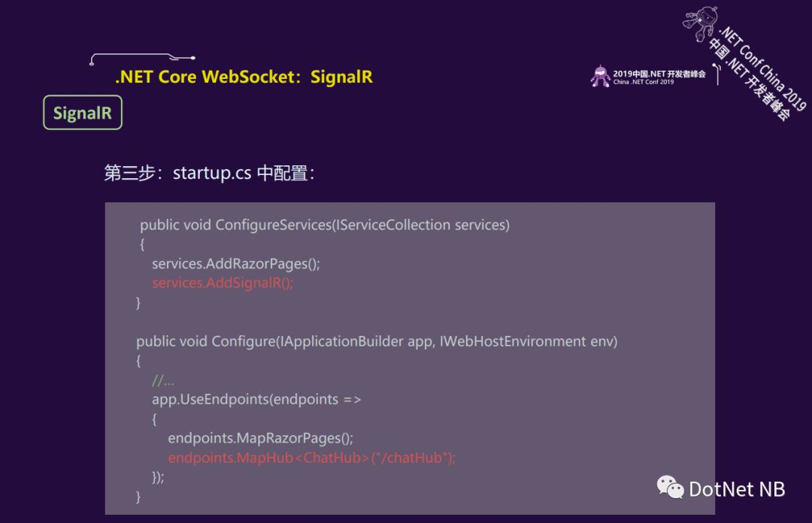Click the red line 'endpoints.MapHub<ChatHub>("/chatHub");'
The height and width of the screenshot is (523, 812).
coord(311,458)
